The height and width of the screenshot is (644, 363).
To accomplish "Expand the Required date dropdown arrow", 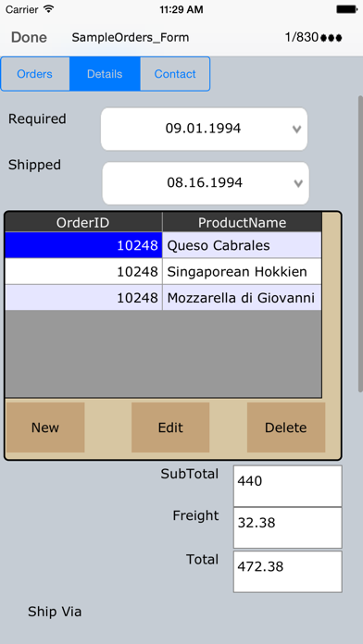I will [x=296, y=129].
